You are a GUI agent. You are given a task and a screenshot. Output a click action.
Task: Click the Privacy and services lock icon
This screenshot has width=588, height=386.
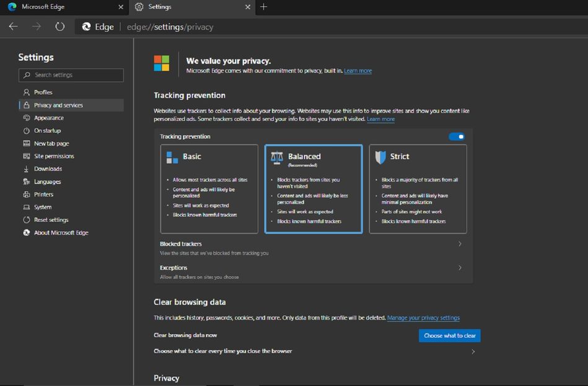(26, 105)
